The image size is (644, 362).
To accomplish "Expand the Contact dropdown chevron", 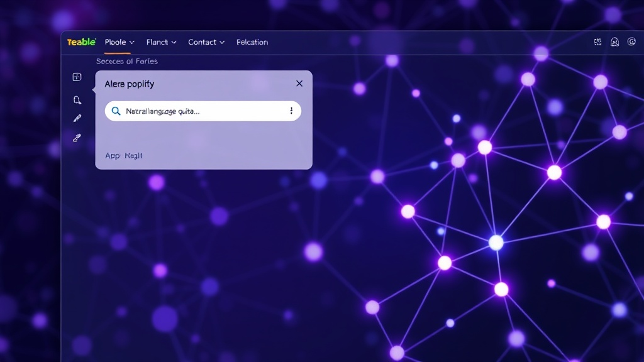I will [222, 42].
